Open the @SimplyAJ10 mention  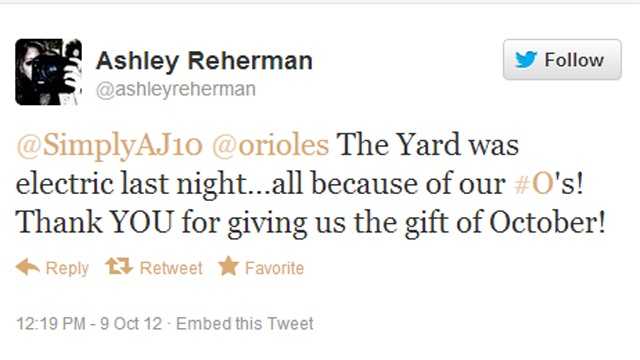109,145
